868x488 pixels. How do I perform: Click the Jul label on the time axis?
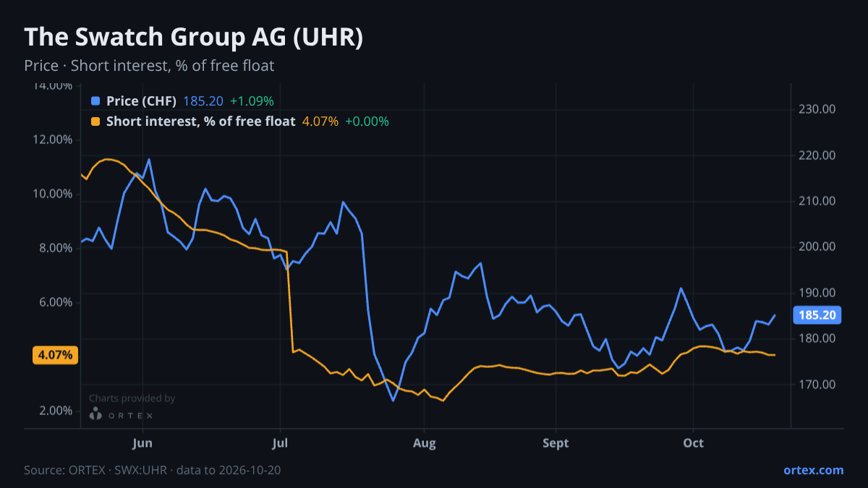[281, 443]
